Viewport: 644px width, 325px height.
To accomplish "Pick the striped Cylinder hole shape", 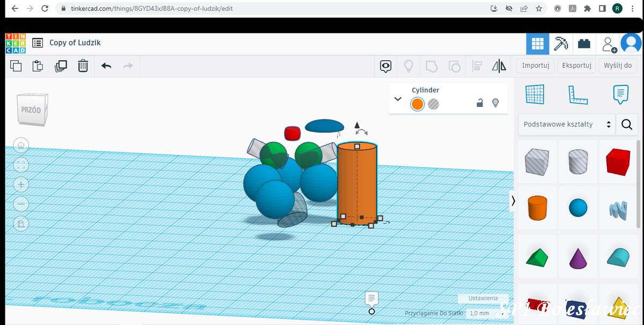I will point(578,161).
